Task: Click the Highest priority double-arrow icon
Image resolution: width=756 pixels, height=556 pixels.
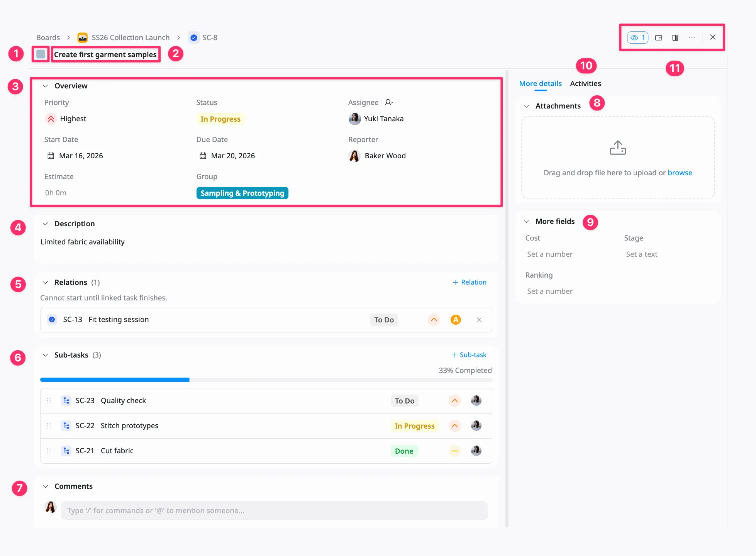Action: pyautogui.click(x=51, y=119)
